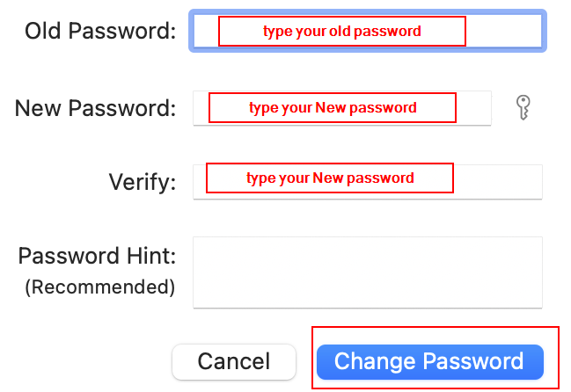Viewport: 571px width, 392px height.
Task: Click the "New Password:" label text
Action: [96, 109]
